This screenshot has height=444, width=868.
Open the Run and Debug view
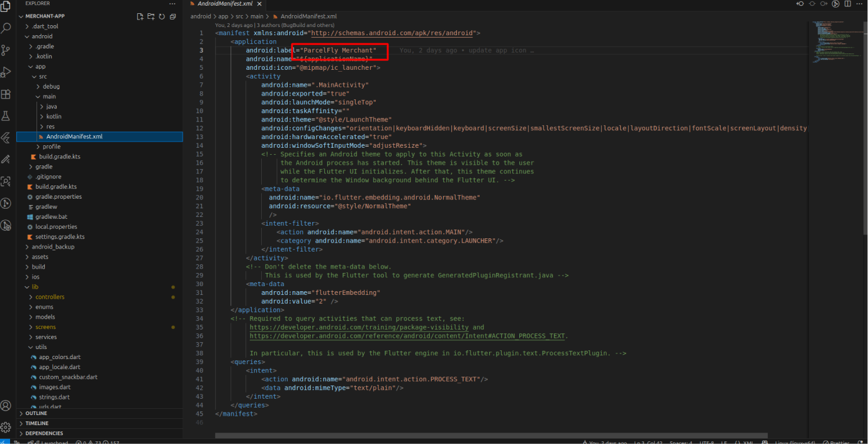click(x=6, y=72)
